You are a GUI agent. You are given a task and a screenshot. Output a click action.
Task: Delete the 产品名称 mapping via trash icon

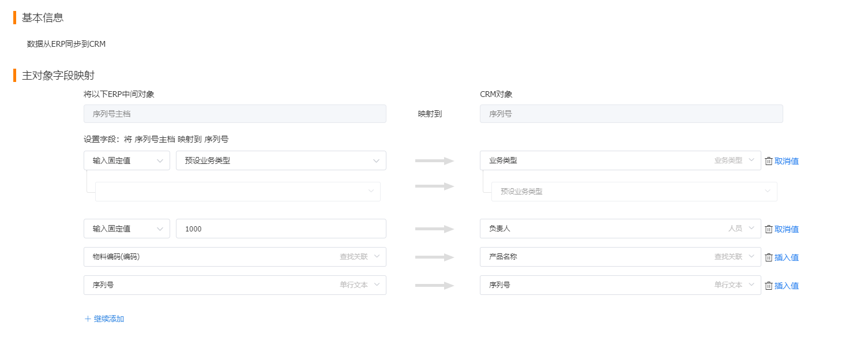[x=768, y=257]
